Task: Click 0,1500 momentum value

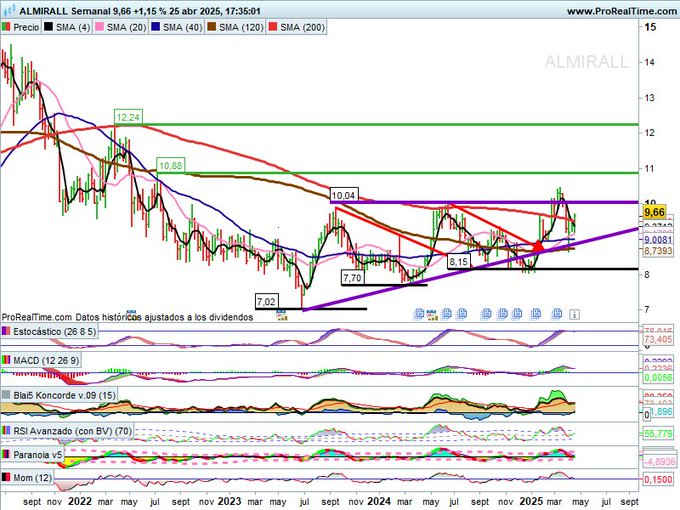Action: click(x=658, y=479)
